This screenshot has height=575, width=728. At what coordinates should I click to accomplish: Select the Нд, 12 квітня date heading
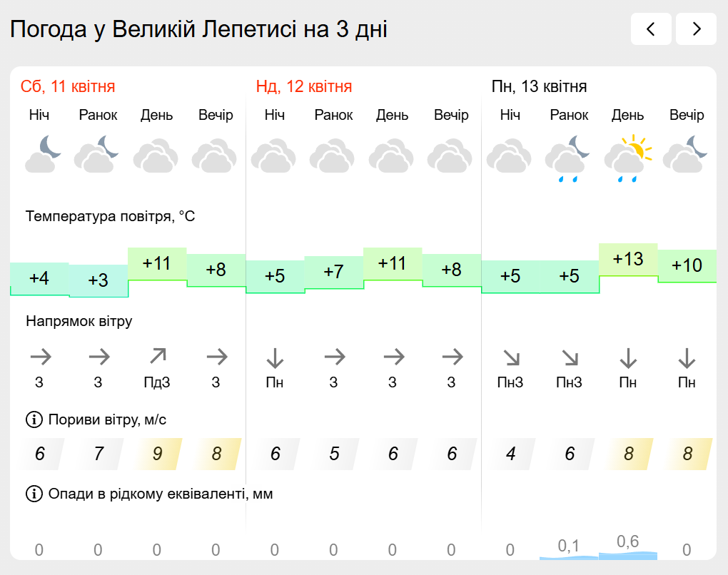[x=304, y=87]
